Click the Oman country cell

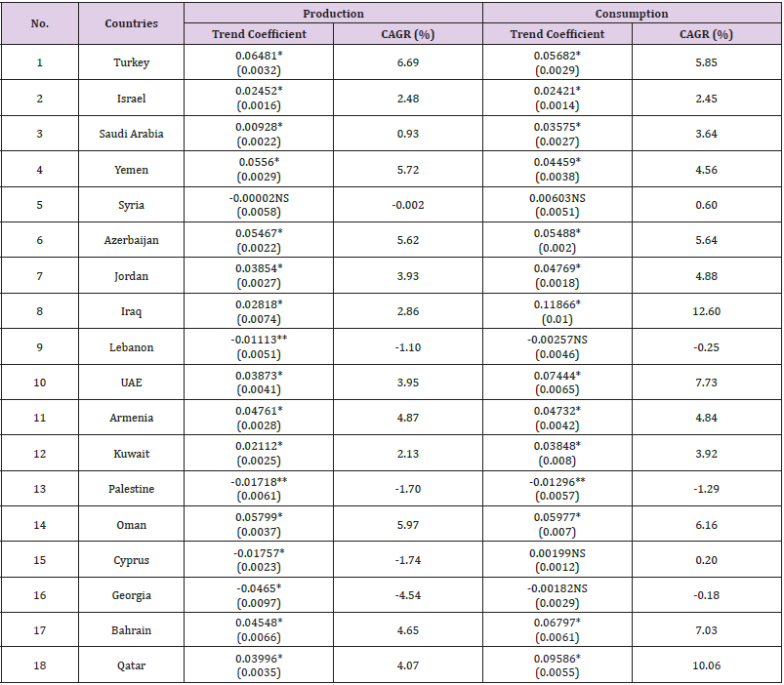tap(131, 525)
